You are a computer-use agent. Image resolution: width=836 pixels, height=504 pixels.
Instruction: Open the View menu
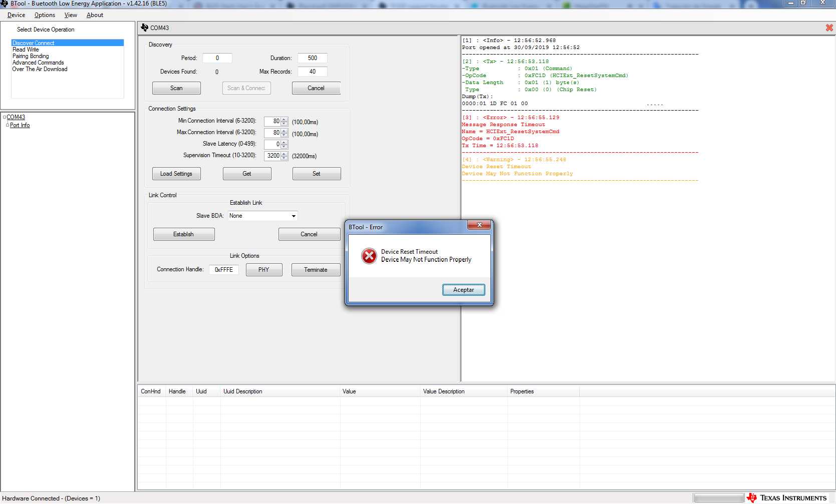pos(70,15)
